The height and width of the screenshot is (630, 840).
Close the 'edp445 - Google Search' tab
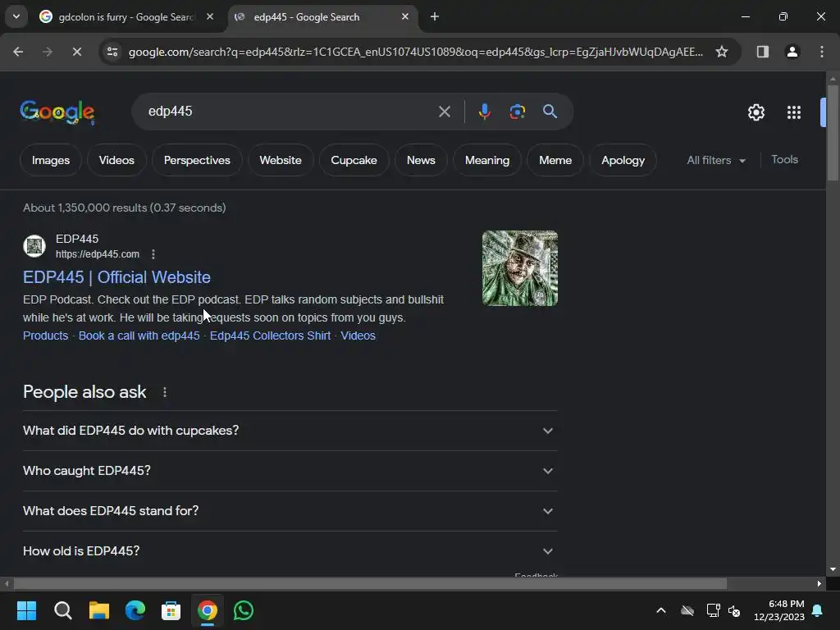(x=405, y=16)
